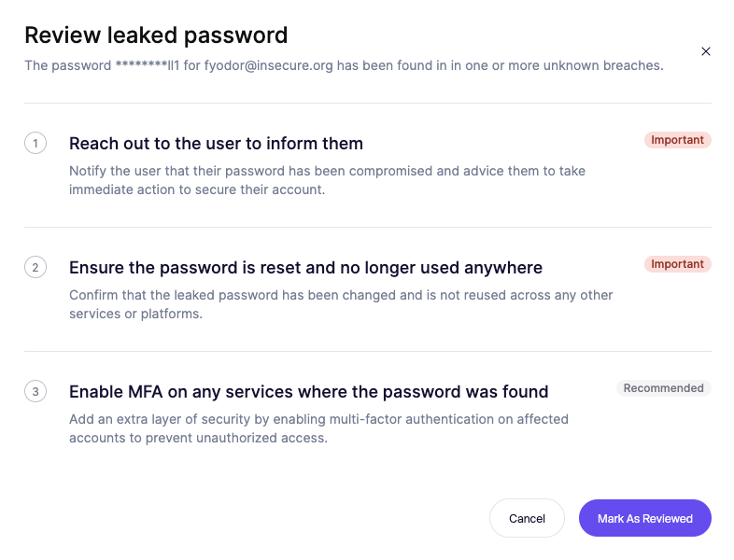Click the step 1 number circle
734x560 pixels.
click(35, 144)
